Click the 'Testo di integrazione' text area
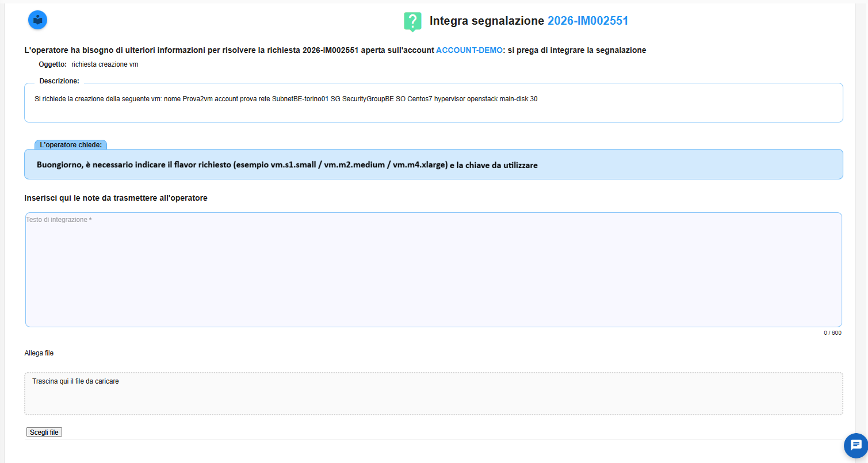868x463 pixels. click(433, 270)
